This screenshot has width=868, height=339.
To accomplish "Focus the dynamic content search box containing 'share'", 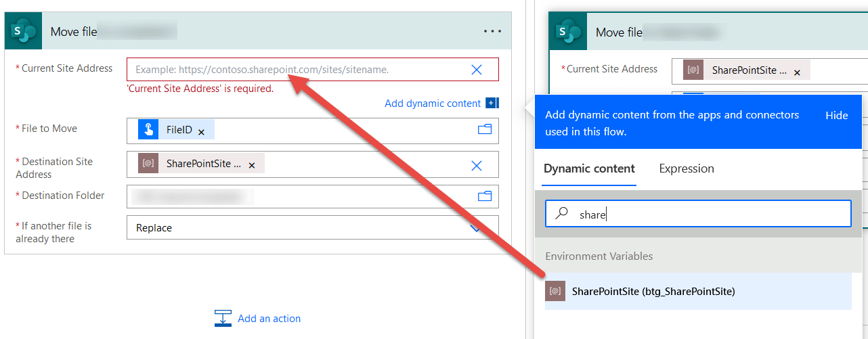I will coord(704,214).
